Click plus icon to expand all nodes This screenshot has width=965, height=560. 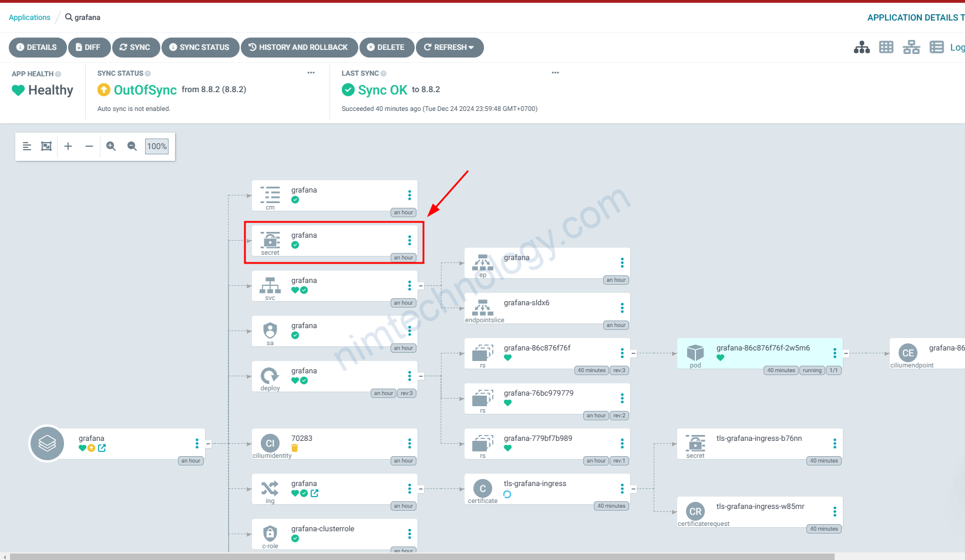[68, 146]
